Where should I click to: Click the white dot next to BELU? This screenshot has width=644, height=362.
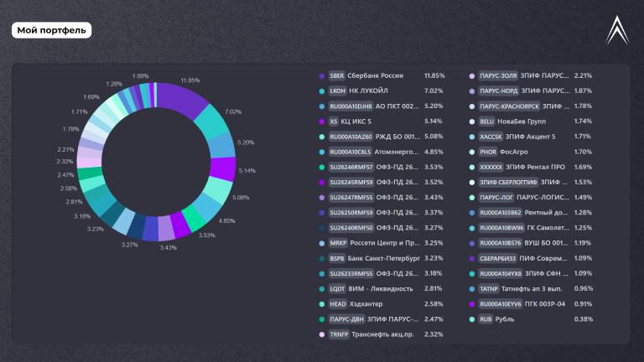tap(472, 122)
